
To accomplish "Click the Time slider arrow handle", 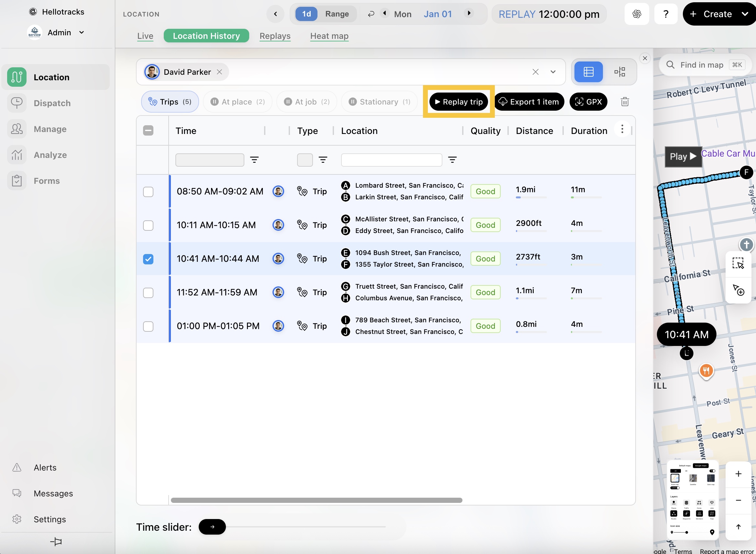I will tap(212, 526).
